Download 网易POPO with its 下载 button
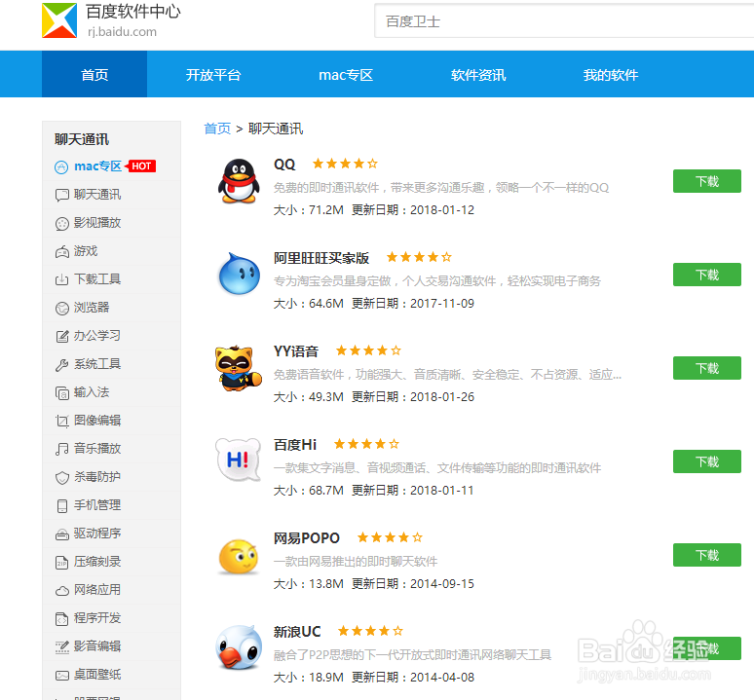The image size is (754, 700). pos(707,555)
